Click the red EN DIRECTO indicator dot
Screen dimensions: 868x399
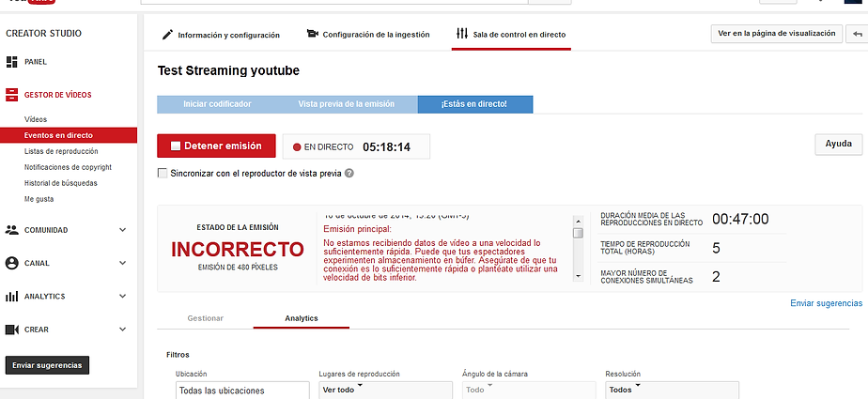tap(297, 147)
